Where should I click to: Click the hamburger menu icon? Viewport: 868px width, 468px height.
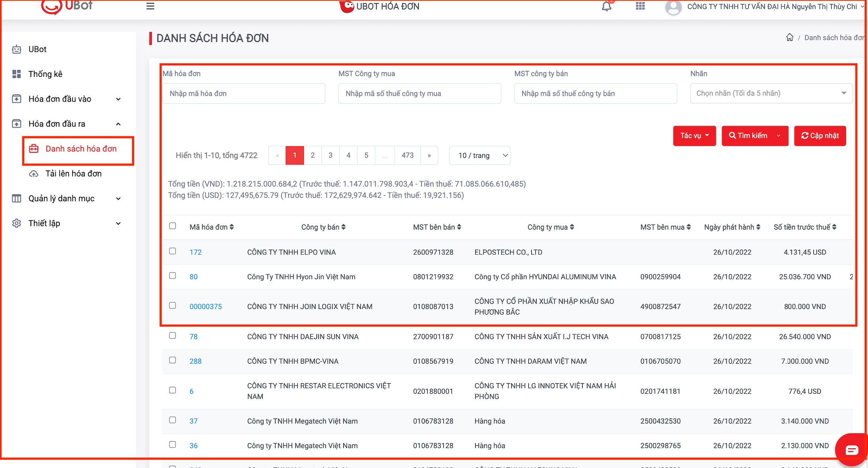pyautogui.click(x=150, y=6)
